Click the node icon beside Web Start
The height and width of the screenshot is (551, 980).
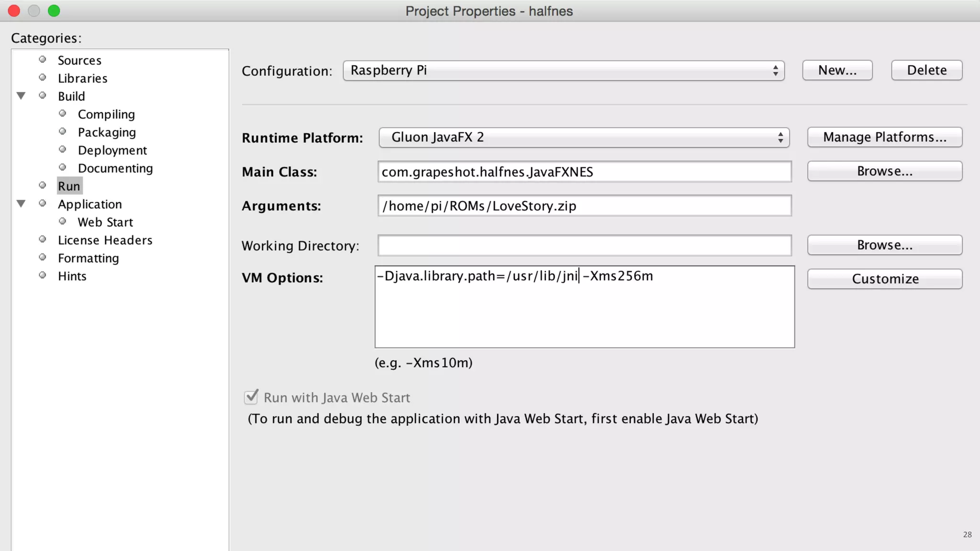coord(63,221)
